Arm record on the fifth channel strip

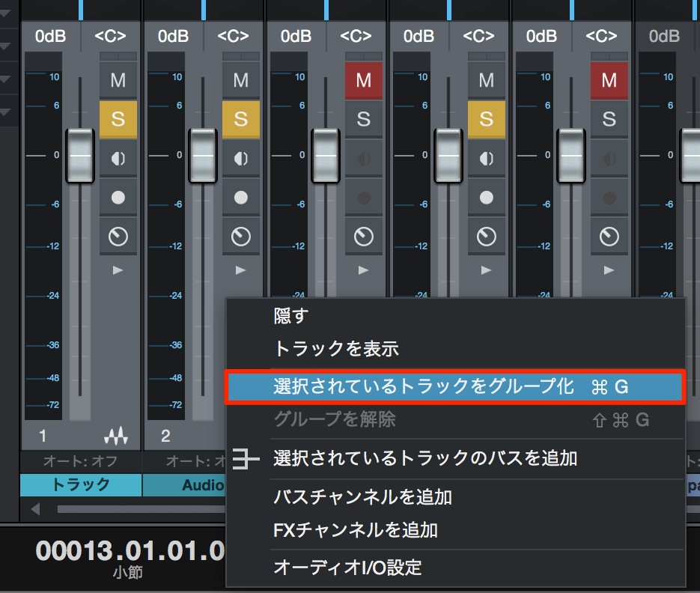click(609, 198)
